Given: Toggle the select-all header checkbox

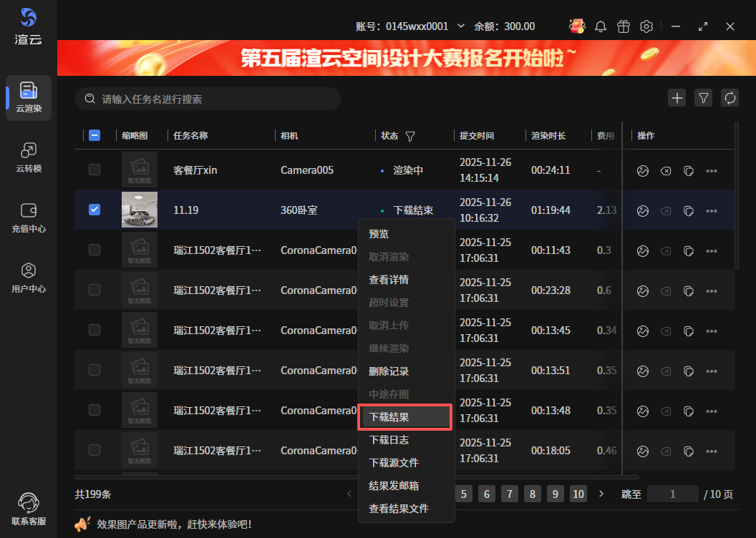Looking at the screenshot, I should [x=94, y=135].
